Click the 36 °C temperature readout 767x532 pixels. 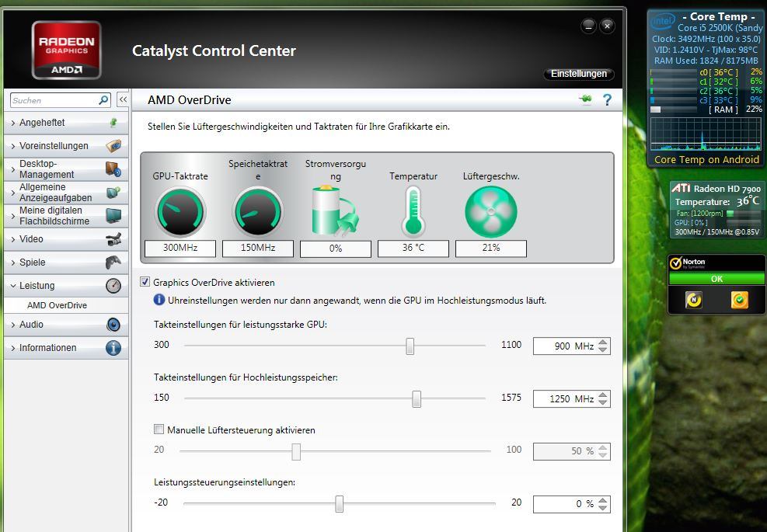point(413,248)
